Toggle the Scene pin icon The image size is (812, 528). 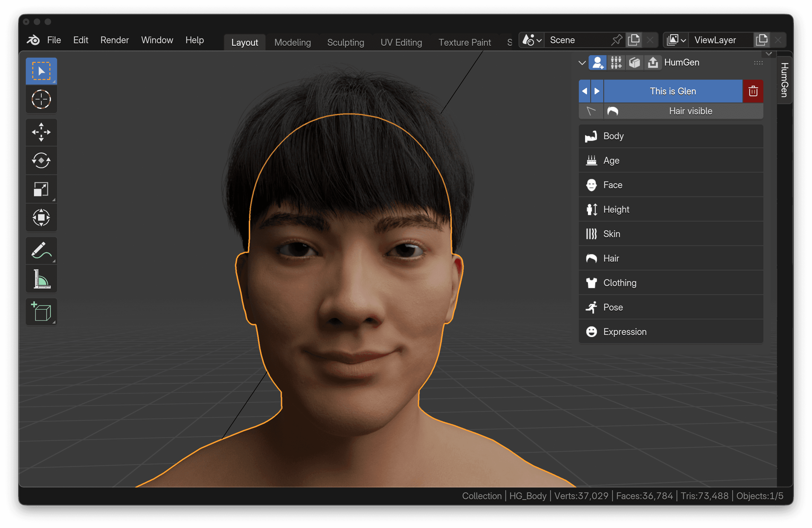(616, 40)
